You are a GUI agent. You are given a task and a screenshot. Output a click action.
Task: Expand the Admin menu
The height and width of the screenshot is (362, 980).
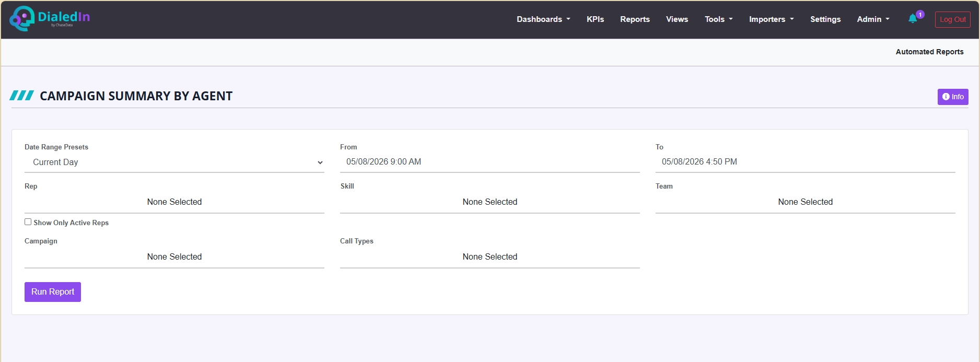(x=873, y=19)
